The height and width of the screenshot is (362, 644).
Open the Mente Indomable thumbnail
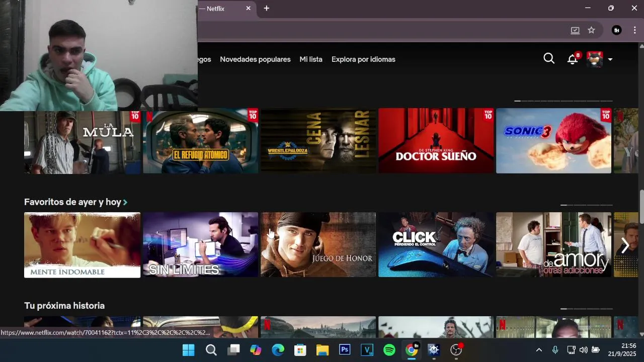pyautogui.click(x=82, y=245)
